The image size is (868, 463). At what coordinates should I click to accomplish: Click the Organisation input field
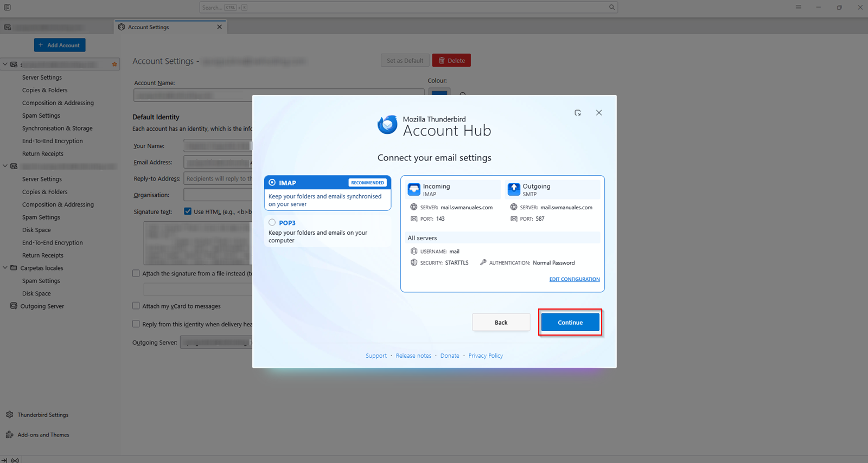(218, 195)
